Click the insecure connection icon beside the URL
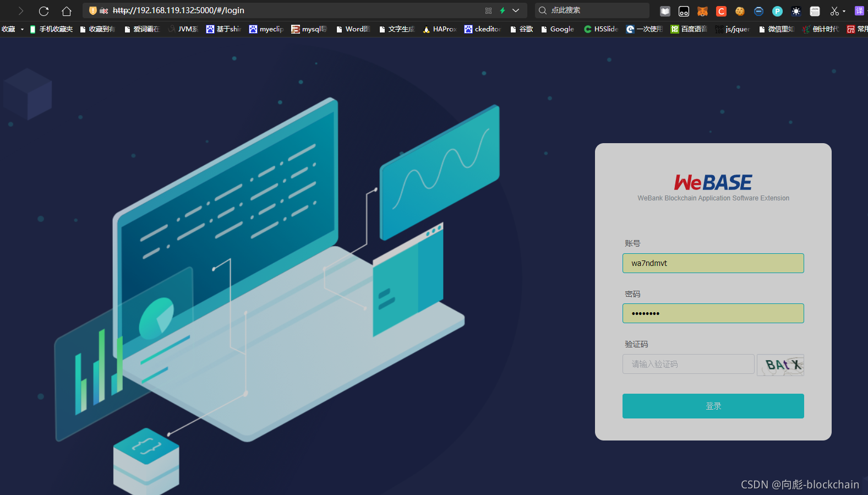868x495 pixels. click(x=103, y=10)
